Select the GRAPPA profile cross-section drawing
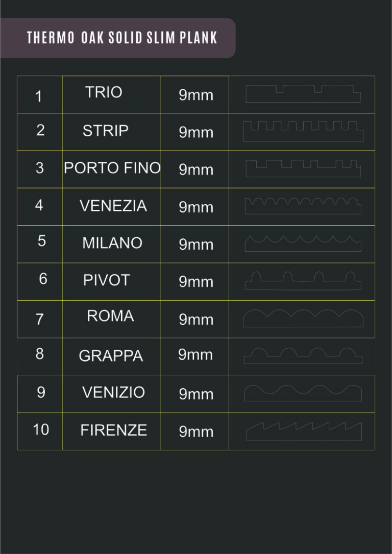This screenshot has width=392, height=554. click(x=303, y=356)
